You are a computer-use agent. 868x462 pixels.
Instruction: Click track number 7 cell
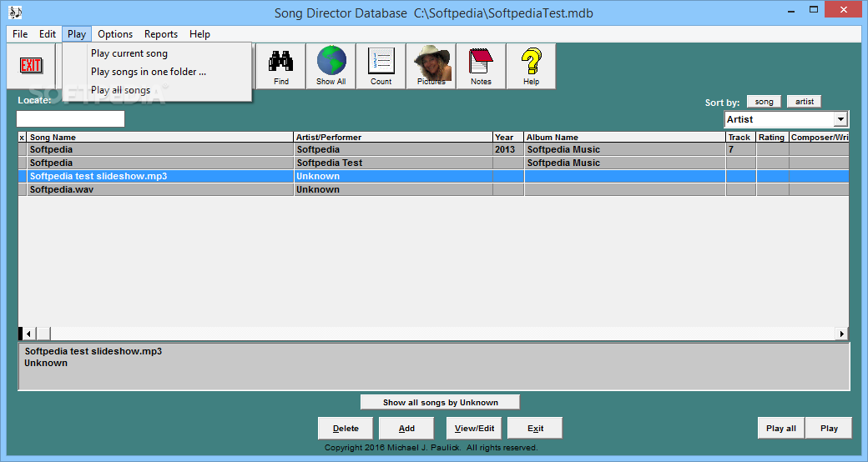click(740, 149)
